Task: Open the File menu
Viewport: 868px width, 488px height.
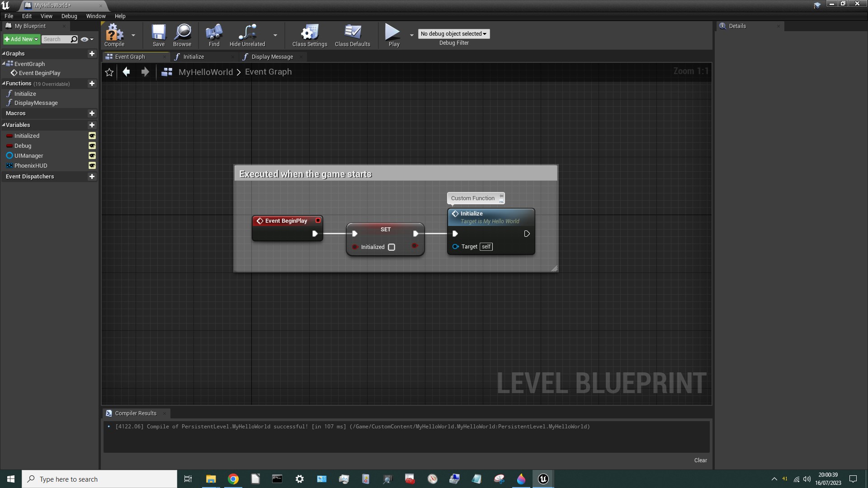Action: tap(9, 16)
